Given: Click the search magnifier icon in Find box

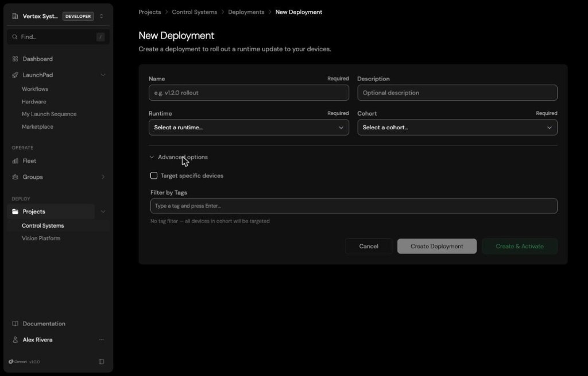Looking at the screenshot, I should click(x=14, y=37).
